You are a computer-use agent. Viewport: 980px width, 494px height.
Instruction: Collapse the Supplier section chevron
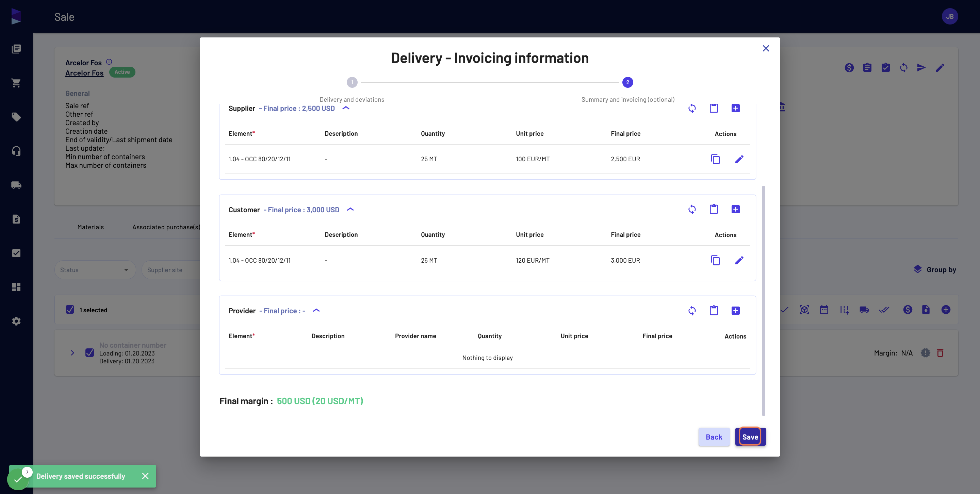coord(346,108)
